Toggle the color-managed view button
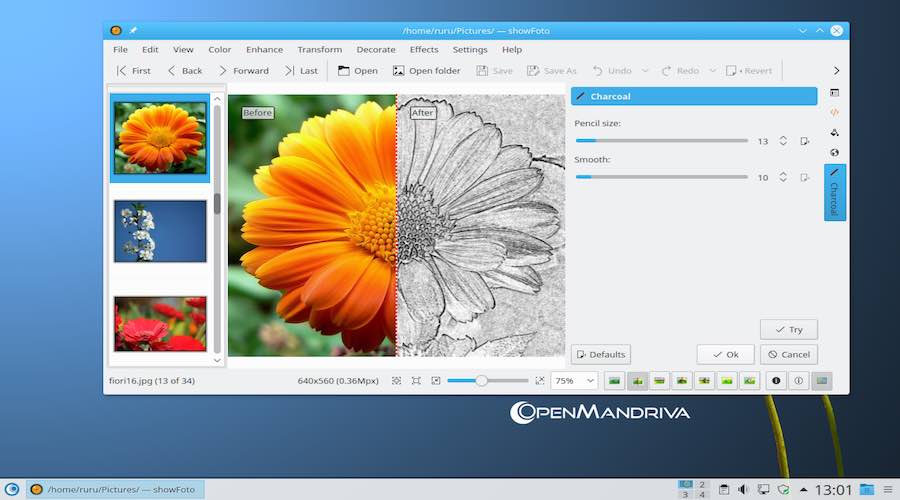 [821, 381]
